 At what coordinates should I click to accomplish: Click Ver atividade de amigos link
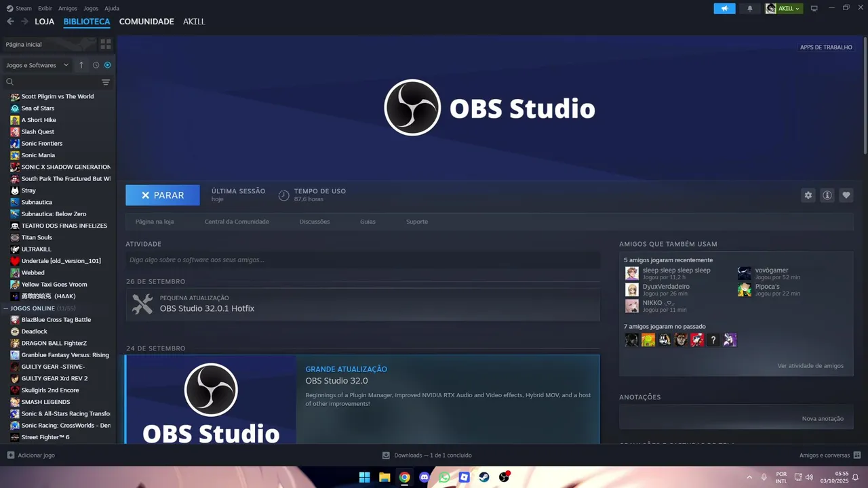click(810, 365)
